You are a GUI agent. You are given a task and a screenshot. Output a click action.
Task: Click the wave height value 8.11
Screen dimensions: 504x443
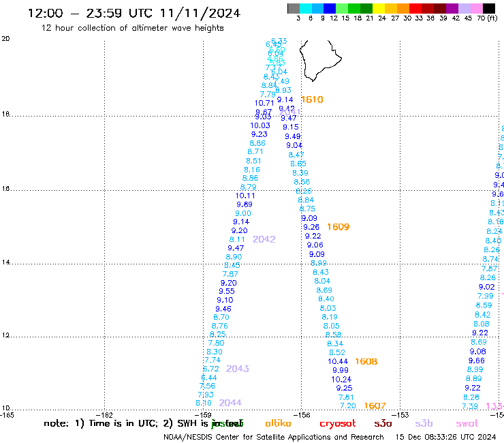coord(237,240)
